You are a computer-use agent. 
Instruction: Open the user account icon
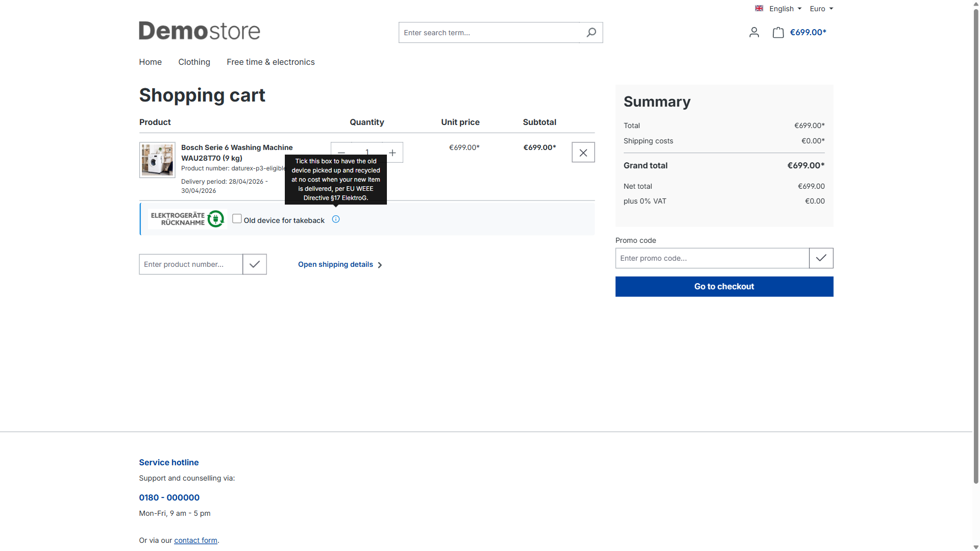point(754,33)
